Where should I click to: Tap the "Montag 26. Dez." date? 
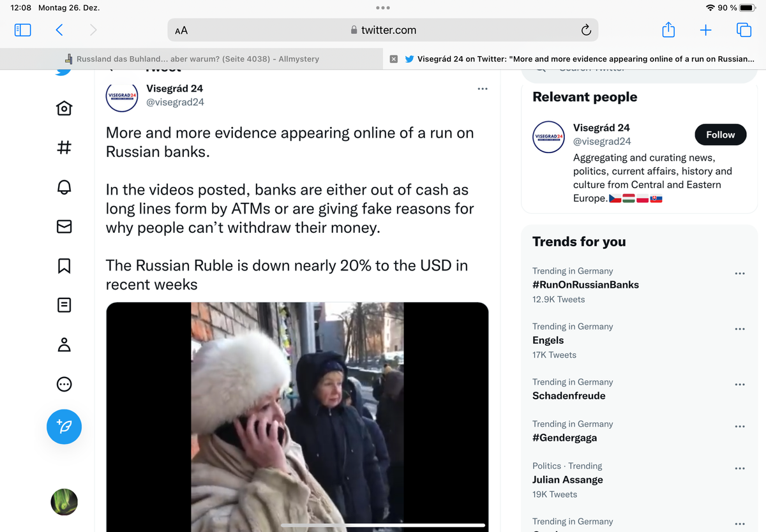(69, 8)
